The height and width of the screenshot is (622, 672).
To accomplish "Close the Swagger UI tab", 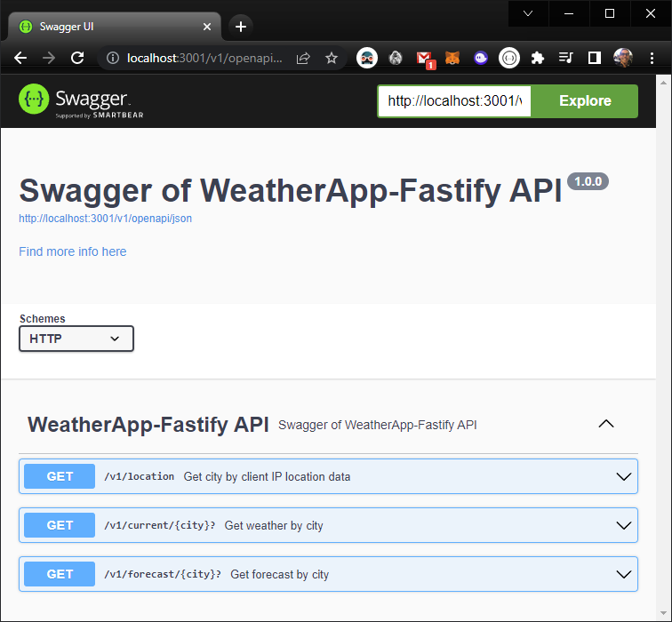I will [207, 27].
